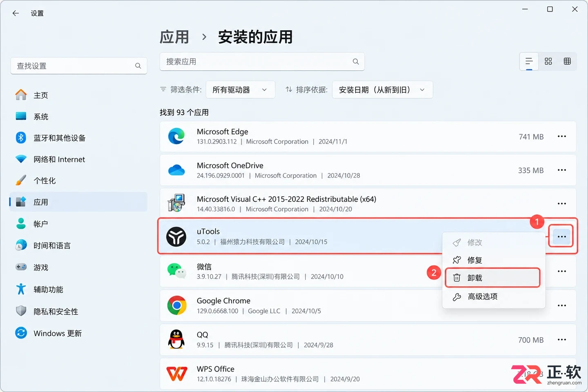Click the 741 MB size value
The image size is (588, 392).
click(531, 137)
